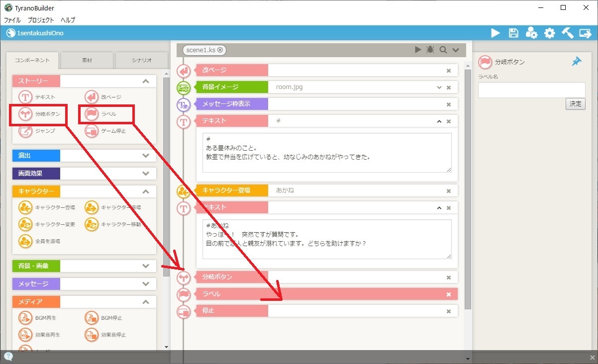This screenshot has height=364, width=598.
Task: Click the magnifier search icon in scene bar
Action: pyautogui.click(x=443, y=50)
